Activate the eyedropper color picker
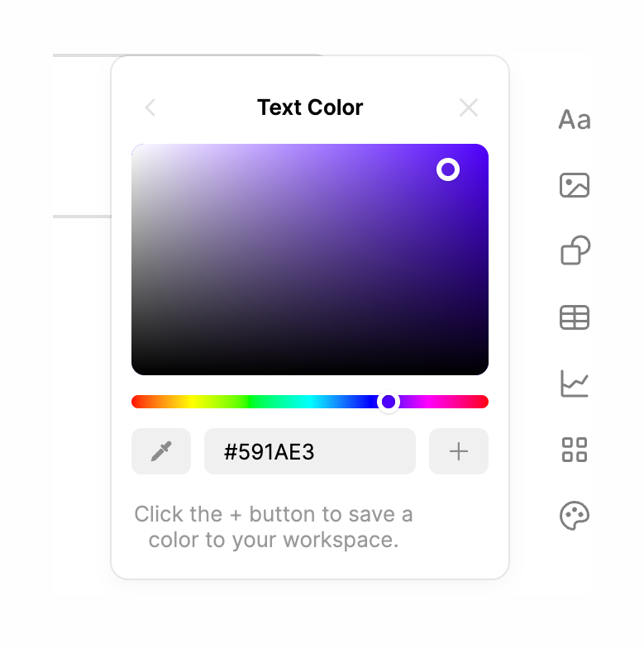 [161, 451]
